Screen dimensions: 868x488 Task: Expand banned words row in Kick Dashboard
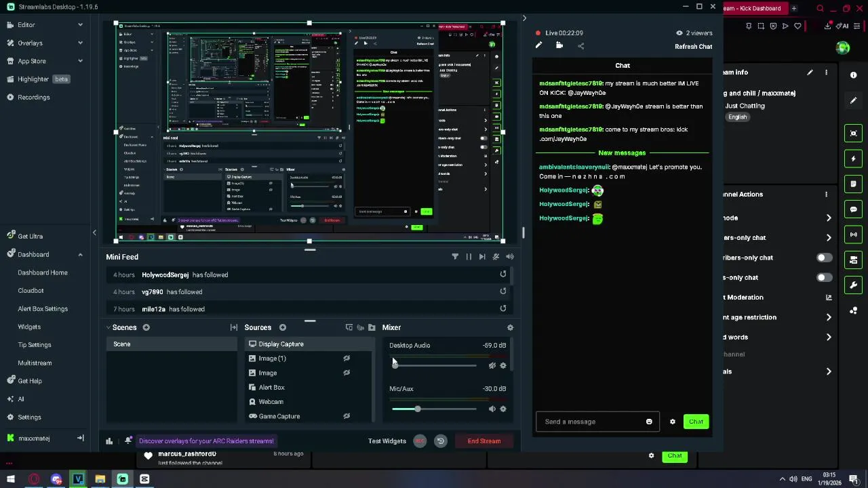[829, 338]
